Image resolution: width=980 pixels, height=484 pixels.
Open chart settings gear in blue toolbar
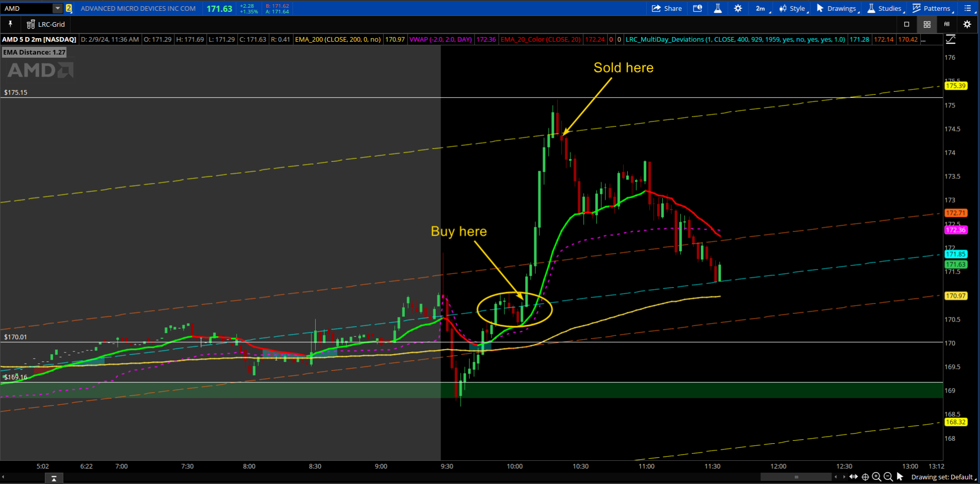pos(738,8)
